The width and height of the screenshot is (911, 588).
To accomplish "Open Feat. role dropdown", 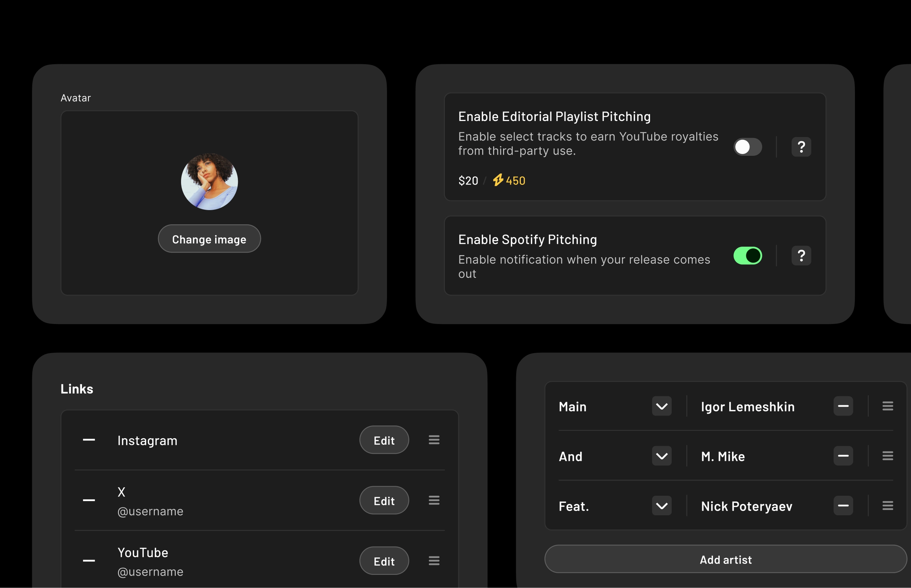I will tap(661, 506).
